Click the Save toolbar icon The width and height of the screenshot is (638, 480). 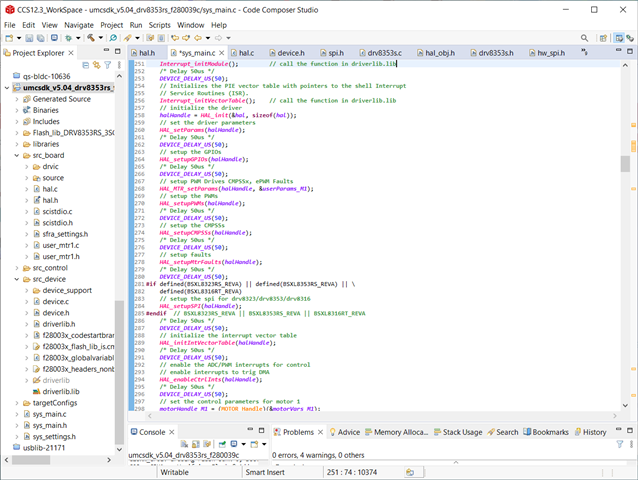(x=29, y=38)
